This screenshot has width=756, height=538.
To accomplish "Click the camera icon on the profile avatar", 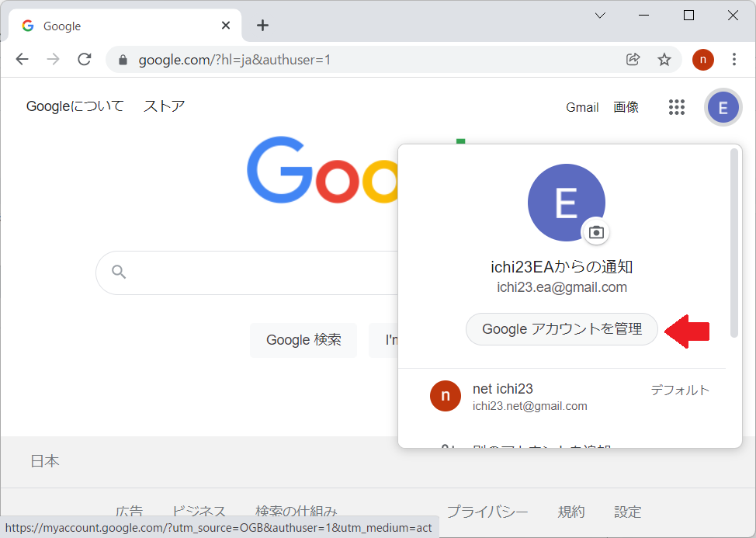I will [596, 232].
